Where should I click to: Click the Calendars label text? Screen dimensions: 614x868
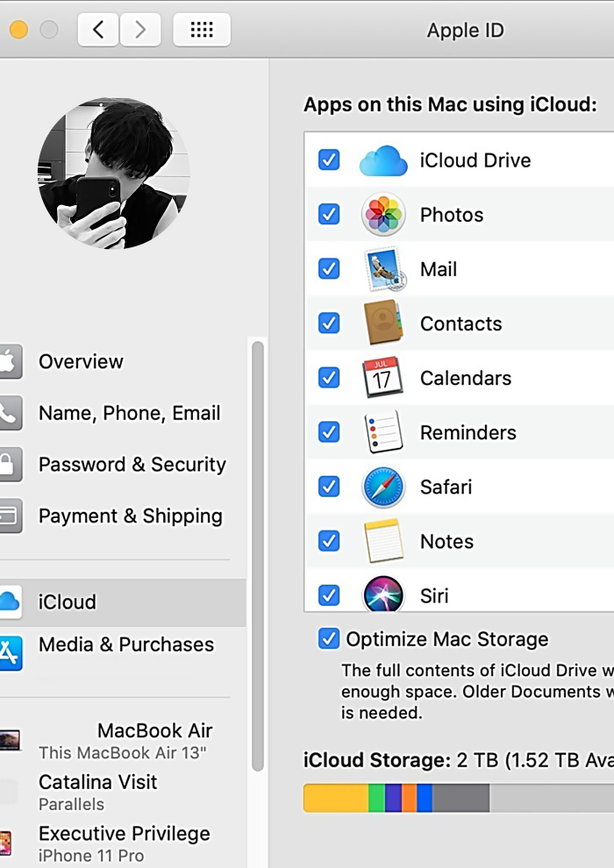pos(466,378)
